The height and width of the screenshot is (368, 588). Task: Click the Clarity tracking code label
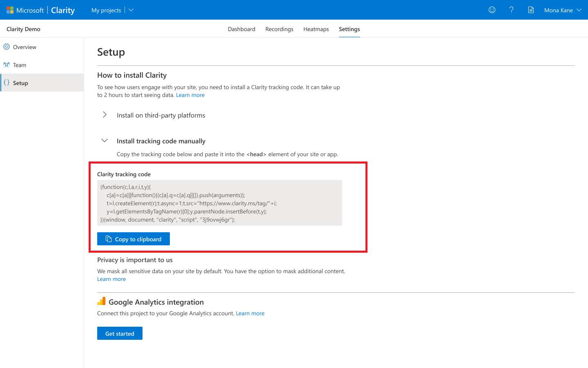pyautogui.click(x=124, y=174)
